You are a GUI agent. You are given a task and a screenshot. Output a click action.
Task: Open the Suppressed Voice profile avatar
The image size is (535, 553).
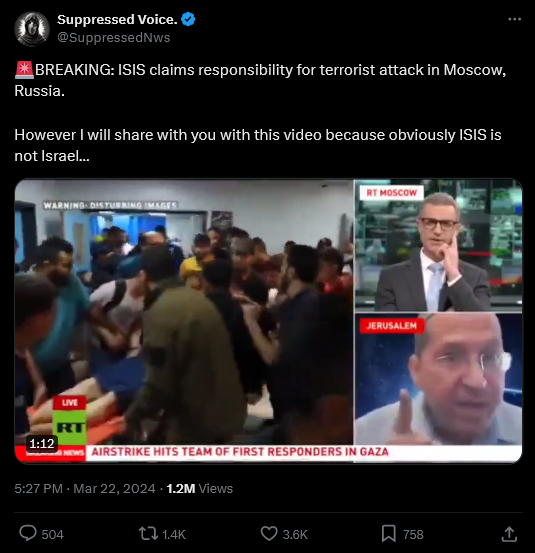click(32, 29)
